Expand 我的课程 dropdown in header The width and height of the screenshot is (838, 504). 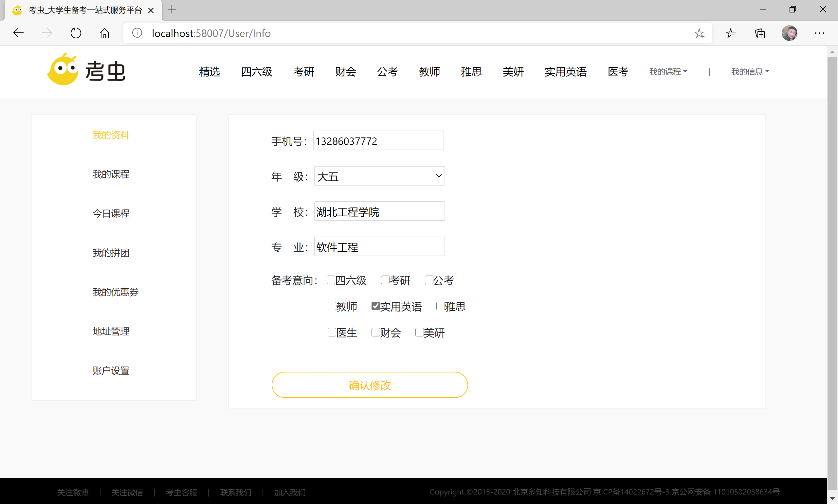click(x=668, y=72)
